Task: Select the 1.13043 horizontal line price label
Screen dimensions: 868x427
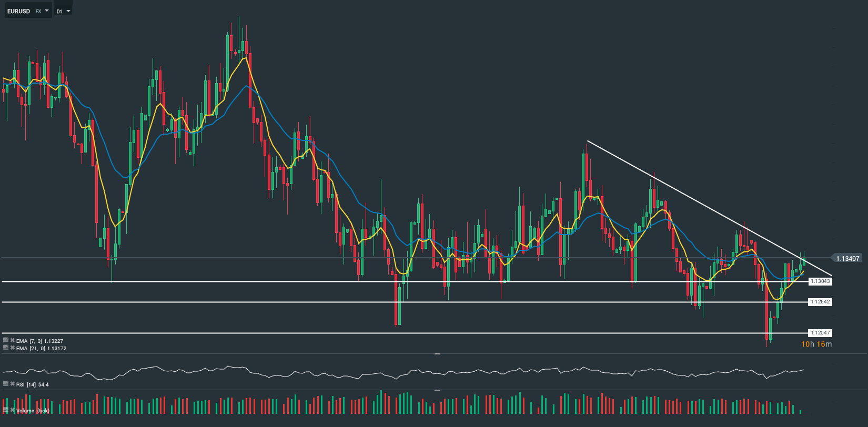Action: (x=820, y=281)
